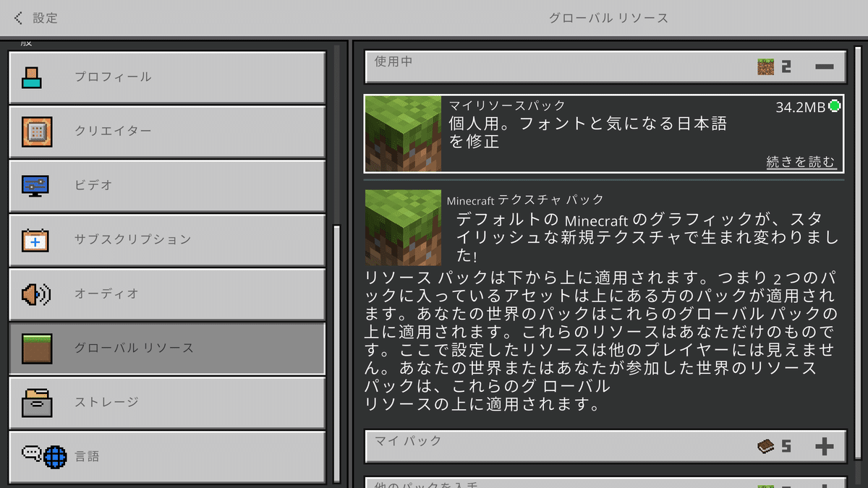The height and width of the screenshot is (488, 868).
Task: Switch to the グローバル リソース tab label
Action: click(x=135, y=348)
